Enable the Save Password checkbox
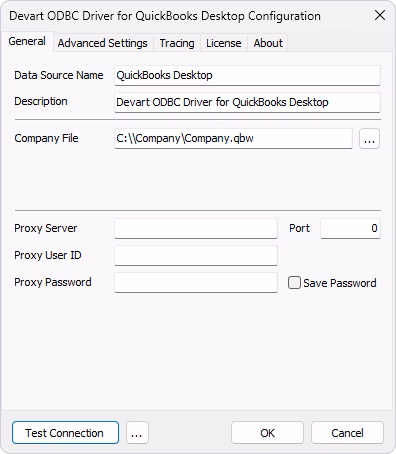 (294, 283)
